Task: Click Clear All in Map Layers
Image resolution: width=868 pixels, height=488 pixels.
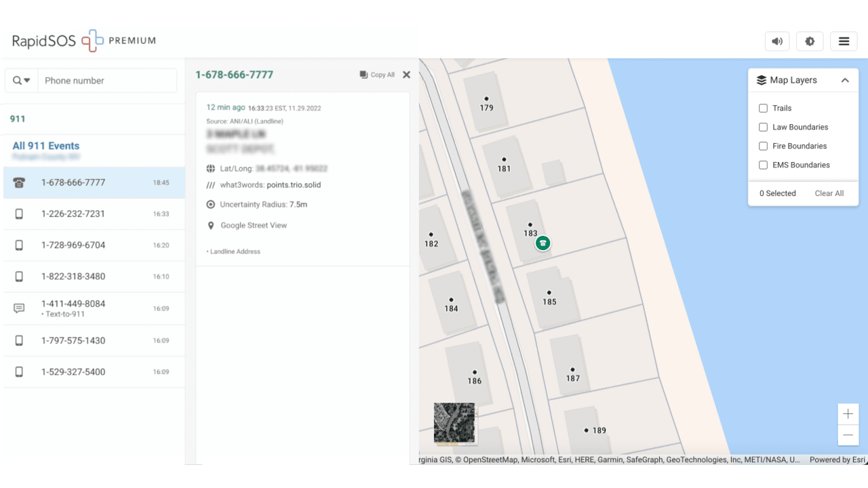Action: [x=829, y=194]
